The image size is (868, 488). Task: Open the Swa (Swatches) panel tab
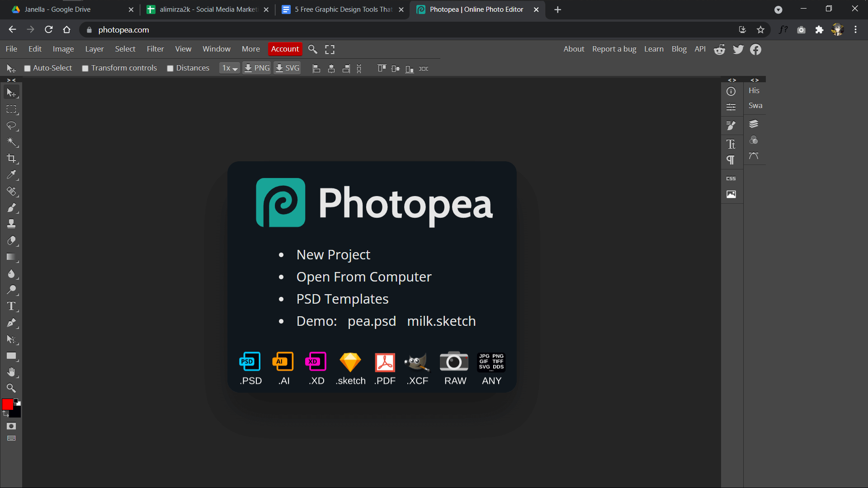point(755,105)
